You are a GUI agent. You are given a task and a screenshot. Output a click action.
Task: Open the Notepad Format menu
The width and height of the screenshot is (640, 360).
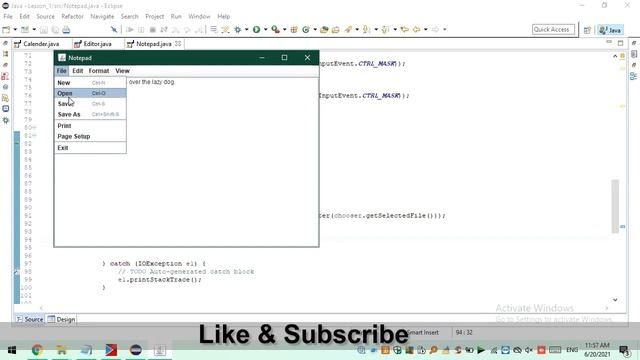click(99, 71)
